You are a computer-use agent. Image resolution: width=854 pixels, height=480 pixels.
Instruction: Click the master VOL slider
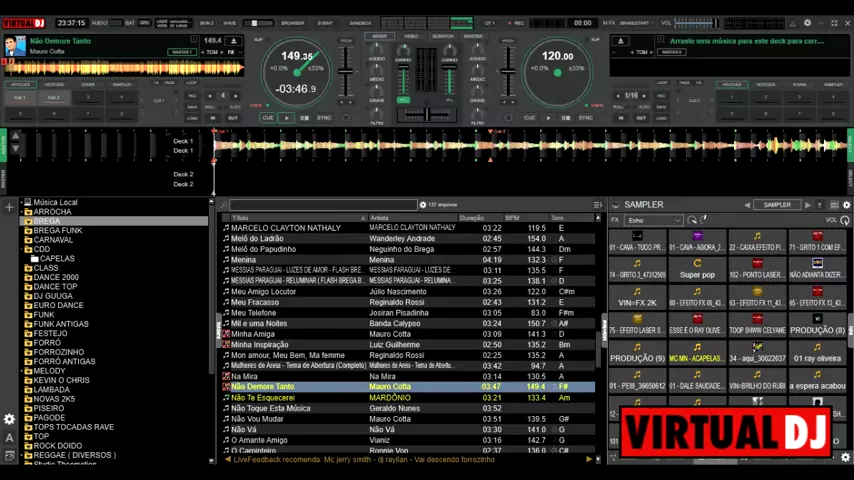click(697, 23)
